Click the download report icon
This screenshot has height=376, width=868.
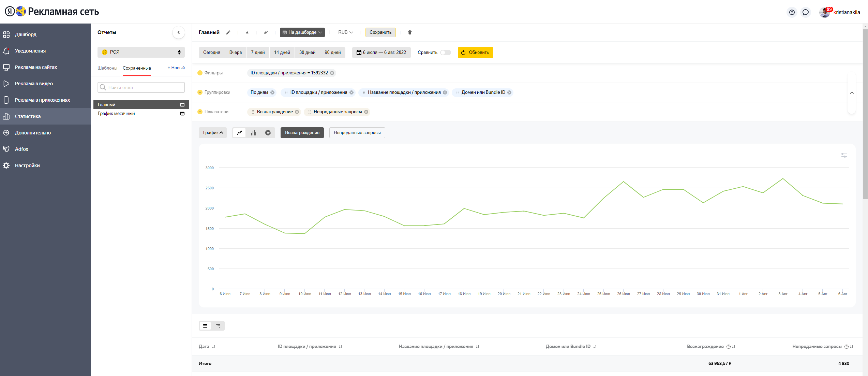(x=247, y=32)
